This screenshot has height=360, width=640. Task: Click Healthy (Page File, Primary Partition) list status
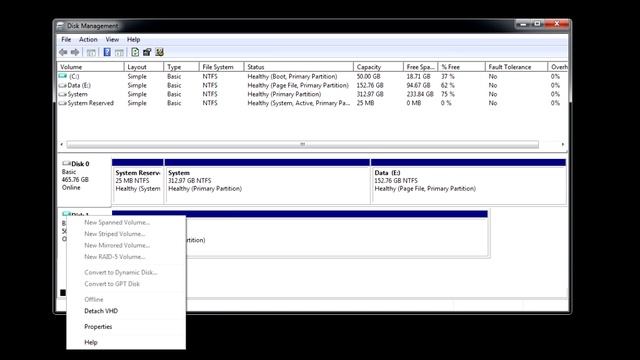click(298, 86)
